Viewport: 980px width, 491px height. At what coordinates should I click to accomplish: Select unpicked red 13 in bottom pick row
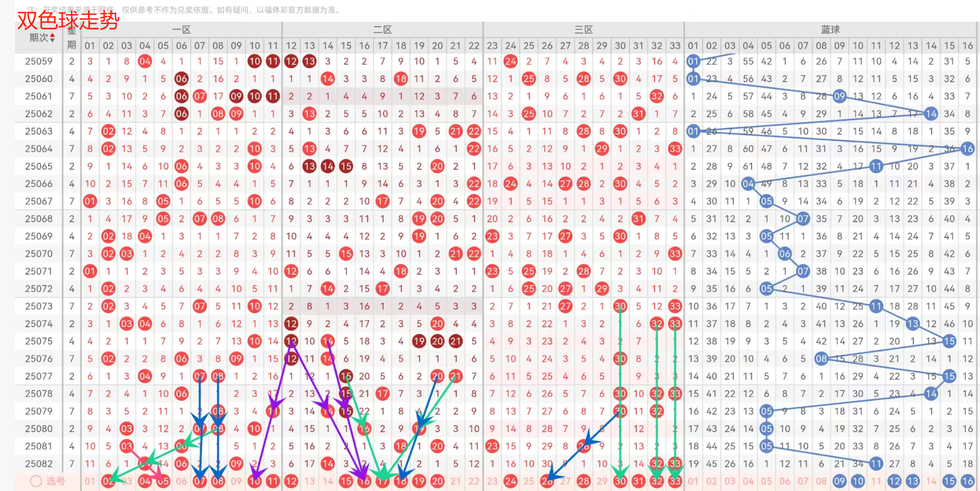(x=309, y=481)
